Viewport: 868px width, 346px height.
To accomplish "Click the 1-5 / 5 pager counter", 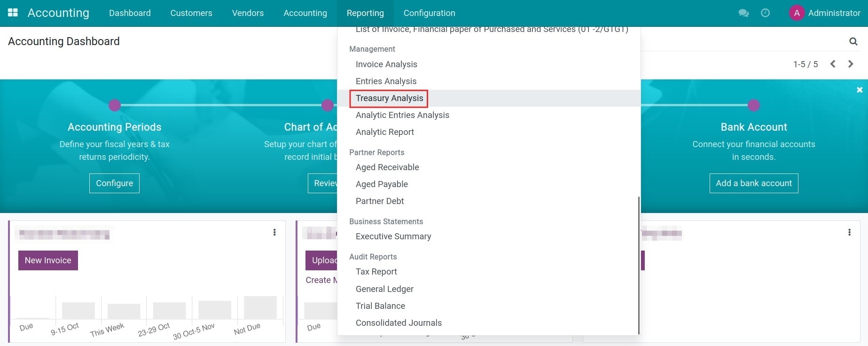I will click(x=805, y=64).
